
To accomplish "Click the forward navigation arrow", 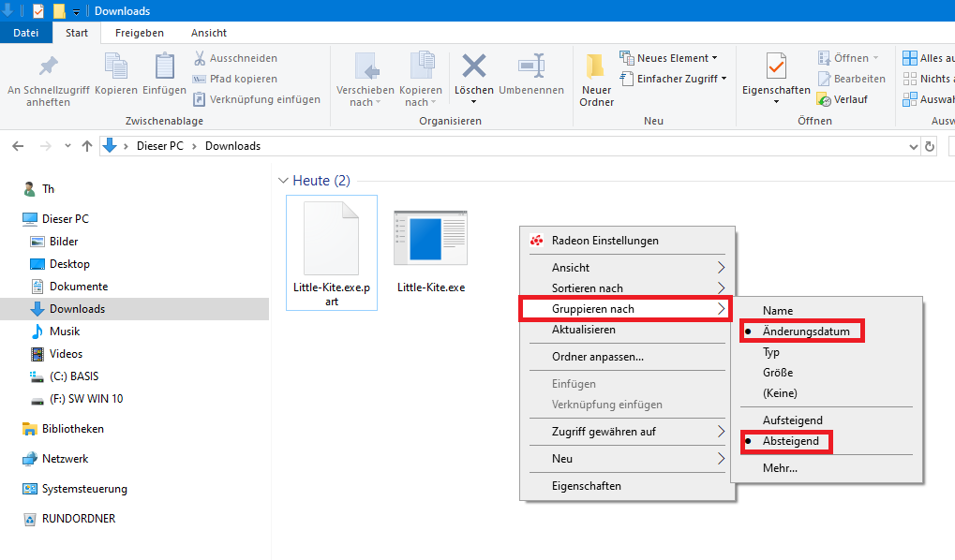I will (x=46, y=146).
